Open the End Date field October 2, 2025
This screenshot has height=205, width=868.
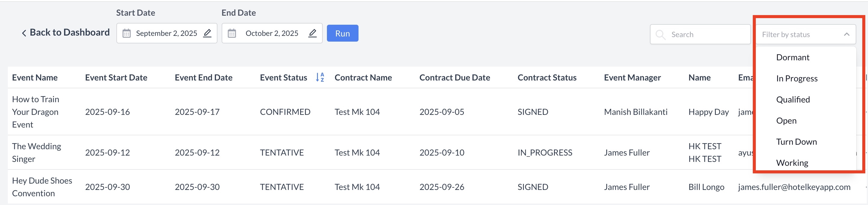coord(272,33)
